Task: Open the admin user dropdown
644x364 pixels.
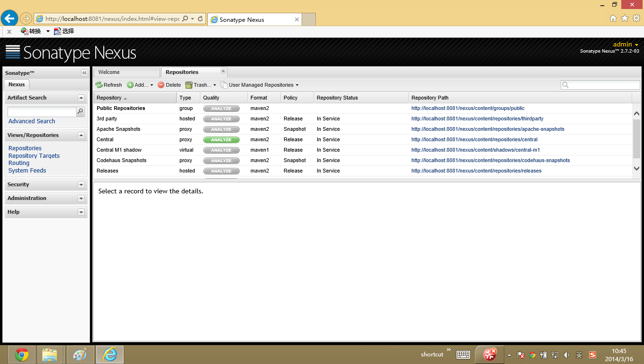Action: point(626,45)
